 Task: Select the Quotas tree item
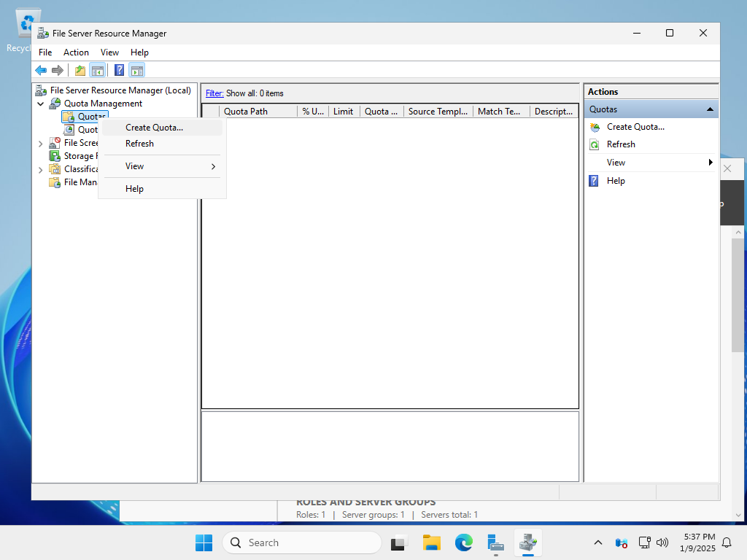86,116
